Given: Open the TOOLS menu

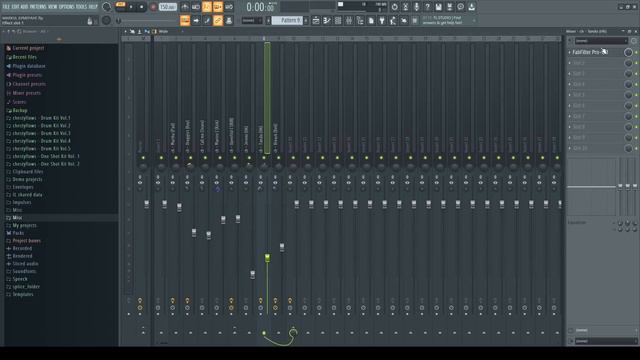Looking at the screenshot, I should (x=81, y=7).
